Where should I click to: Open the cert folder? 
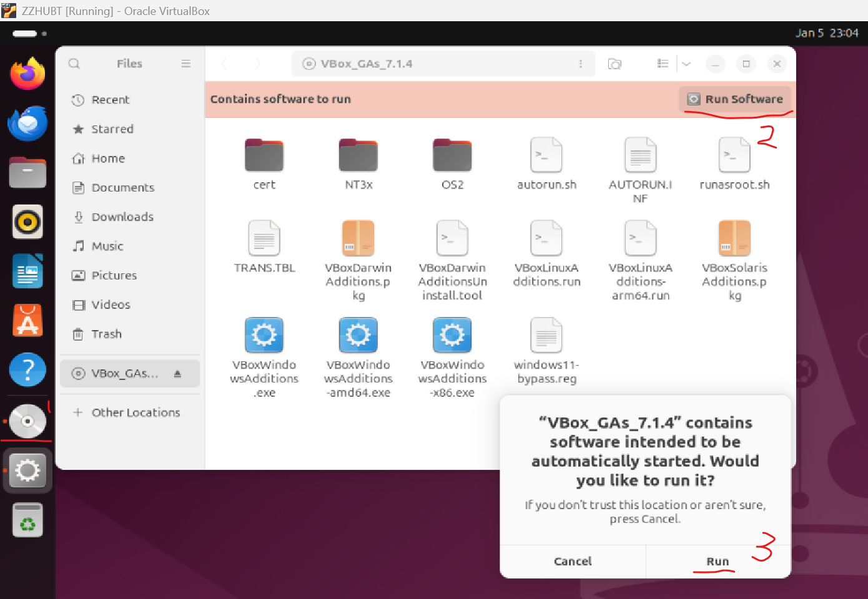264,164
